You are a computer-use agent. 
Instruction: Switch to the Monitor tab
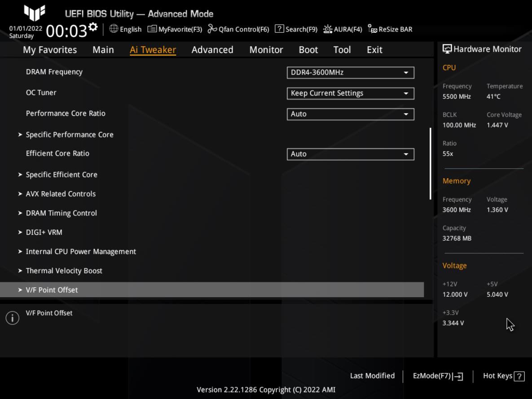[x=266, y=50]
